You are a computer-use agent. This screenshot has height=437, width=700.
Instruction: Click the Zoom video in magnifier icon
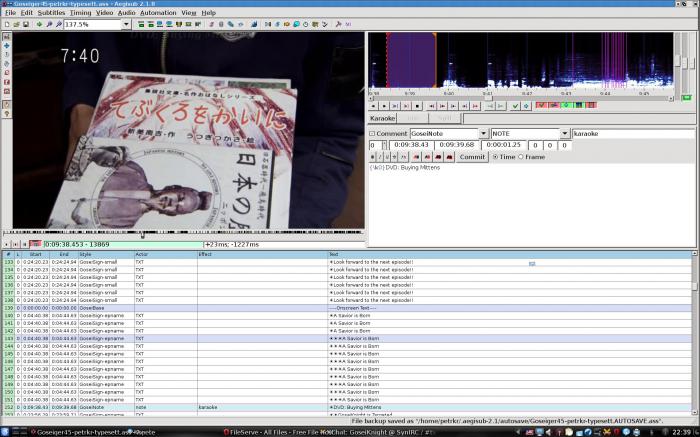click(x=49, y=24)
